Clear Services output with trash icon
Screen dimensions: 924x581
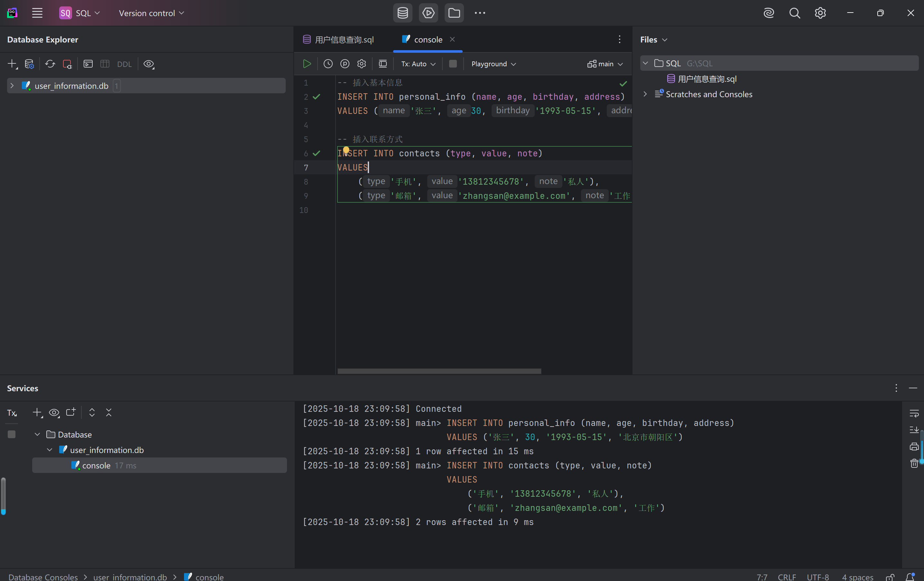click(914, 463)
